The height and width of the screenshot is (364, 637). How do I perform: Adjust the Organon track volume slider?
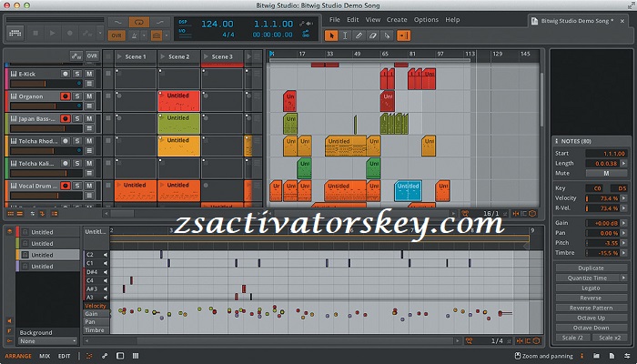click(43, 106)
